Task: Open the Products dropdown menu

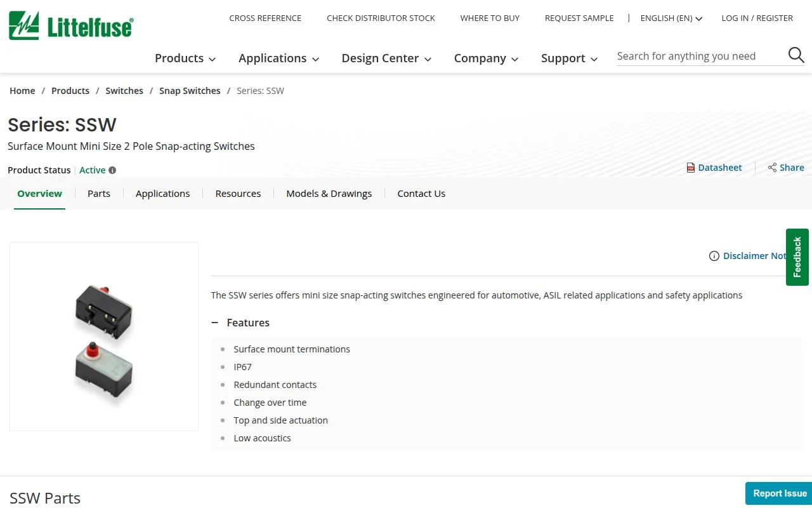Action: point(185,58)
